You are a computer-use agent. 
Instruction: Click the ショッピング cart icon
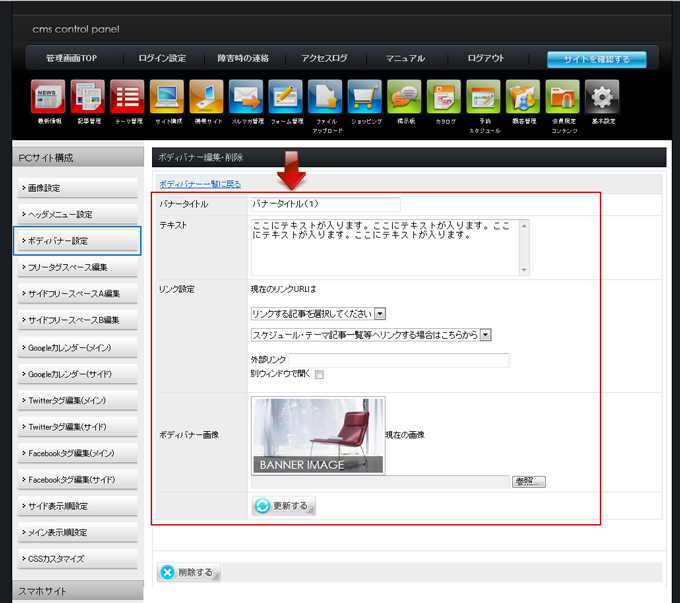365,97
